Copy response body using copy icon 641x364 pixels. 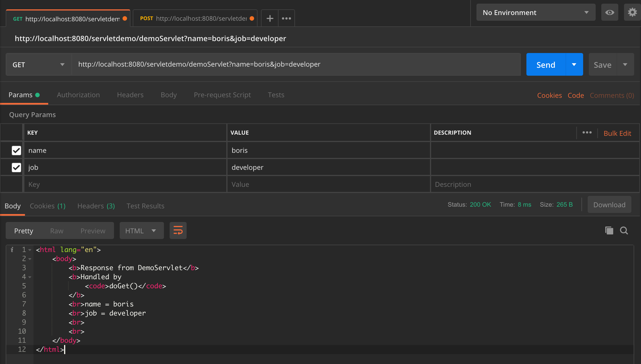click(x=609, y=230)
